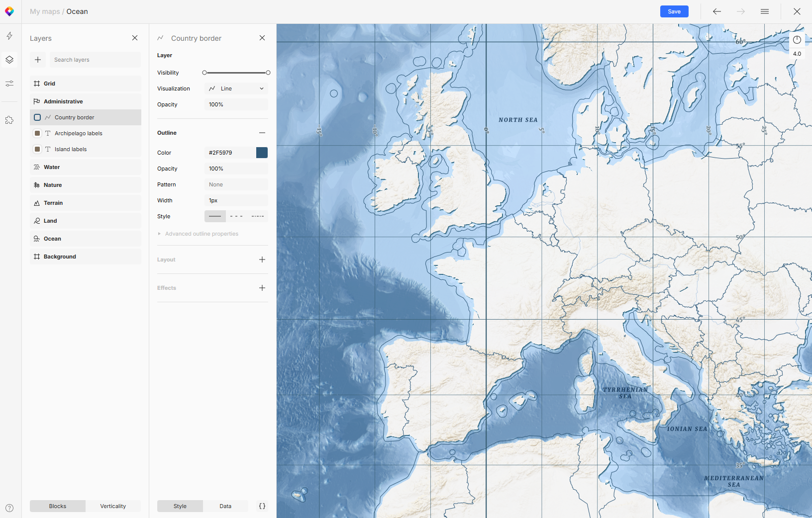Open the plugins puzzle icon
812x518 pixels.
[9, 119]
